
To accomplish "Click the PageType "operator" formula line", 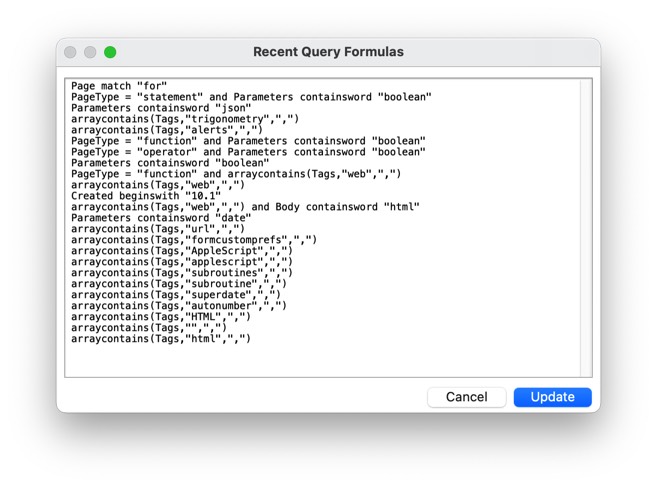I will [x=248, y=152].
